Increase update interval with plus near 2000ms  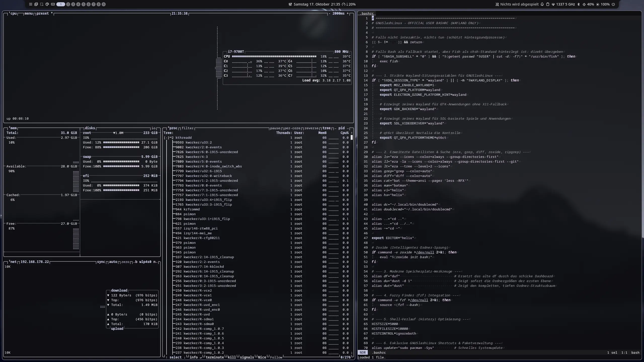[348, 13]
